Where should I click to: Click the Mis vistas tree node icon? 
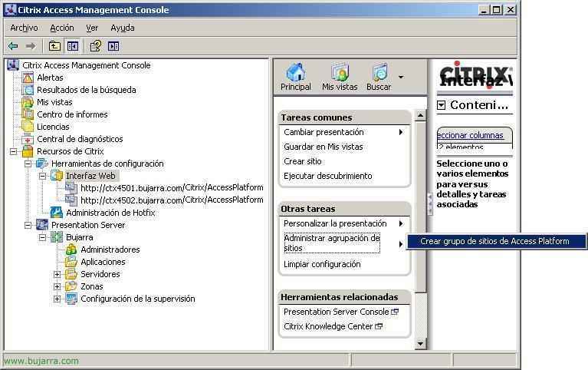[28, 102]
